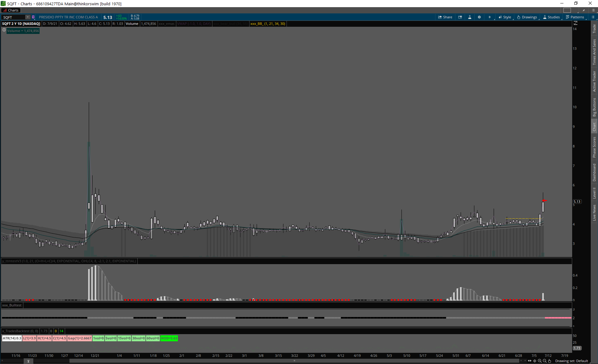The image size is (598, 364).
Task: Open the Studies menu
Action: (x=551, y=17)
